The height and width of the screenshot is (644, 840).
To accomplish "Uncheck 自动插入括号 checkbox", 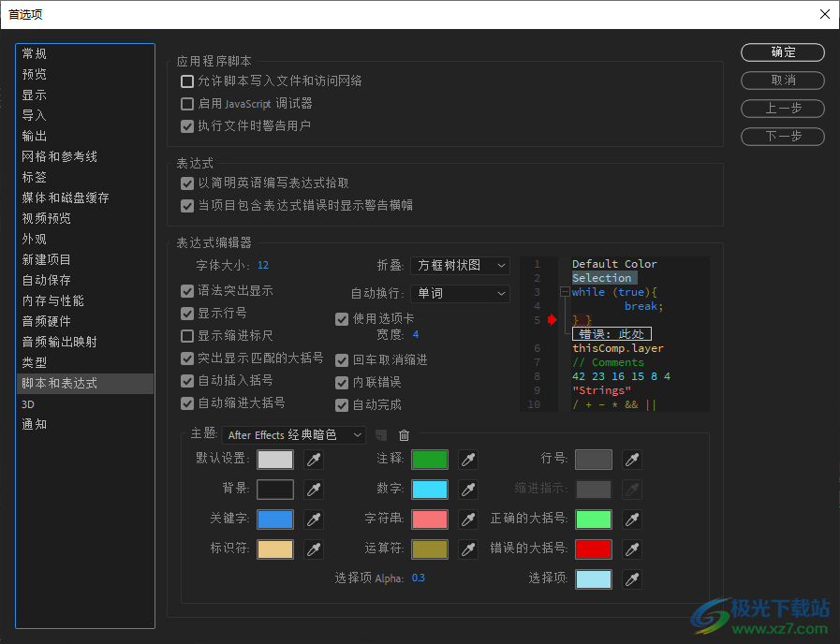I will [x=187, y=381].
